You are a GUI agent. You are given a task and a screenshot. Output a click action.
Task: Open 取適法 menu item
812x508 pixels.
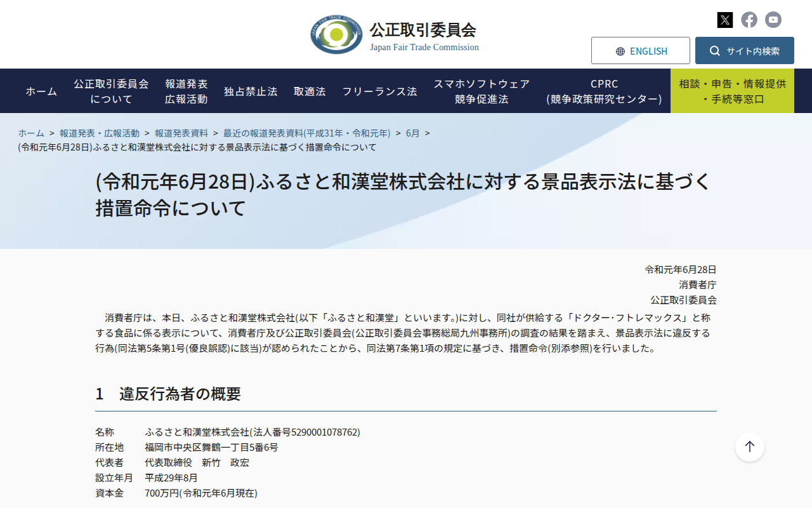point(310,91)
